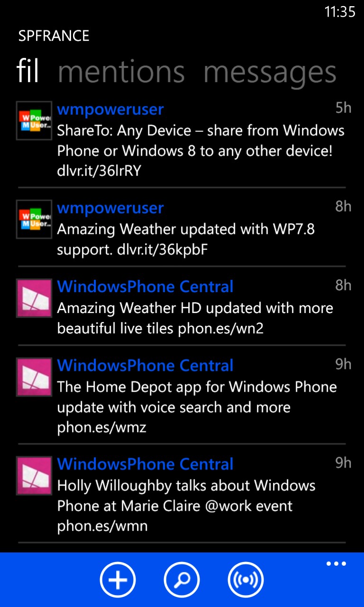The image size is (364, 607).
Task: Tap WindowsPhone Central avatar on Home Depot tweet
Action: click(34, 377)
